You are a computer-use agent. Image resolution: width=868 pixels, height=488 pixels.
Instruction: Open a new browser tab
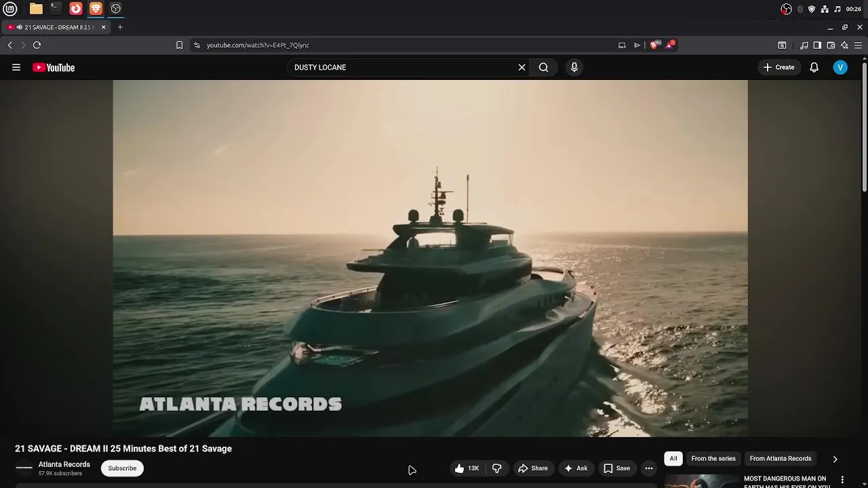pos(120,27)
